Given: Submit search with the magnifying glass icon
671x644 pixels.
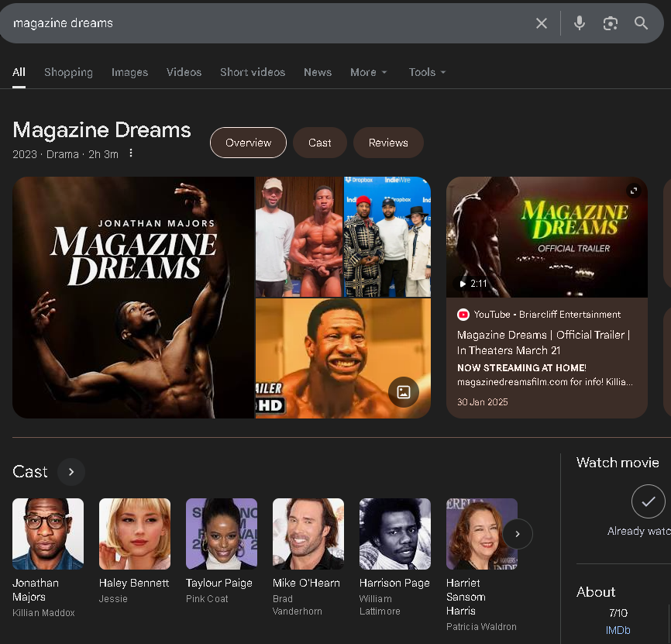Looking at the screenshot, I should (x=641, y=23).
